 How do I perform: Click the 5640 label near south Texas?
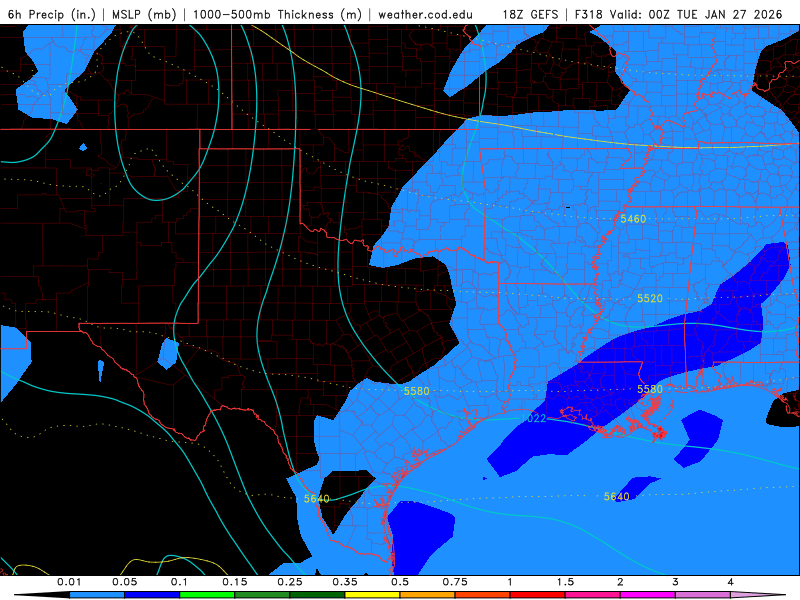[x=316, y=498]
